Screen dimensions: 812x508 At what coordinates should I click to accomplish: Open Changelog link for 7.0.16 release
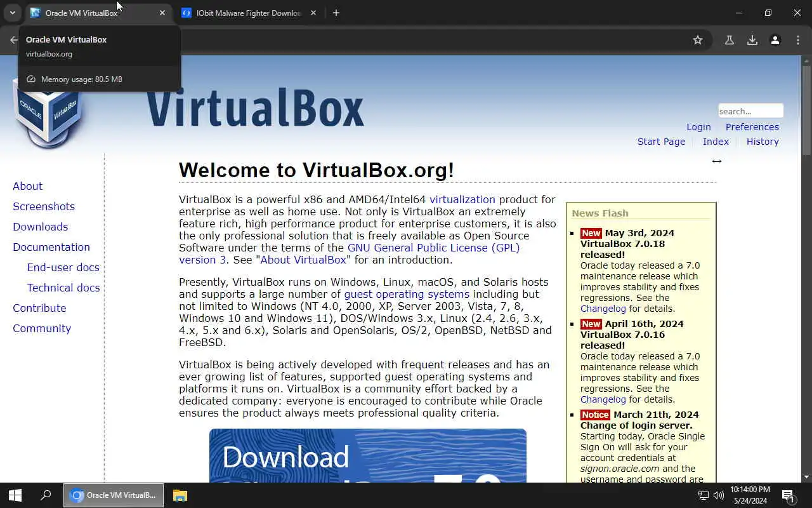[603, 399]
